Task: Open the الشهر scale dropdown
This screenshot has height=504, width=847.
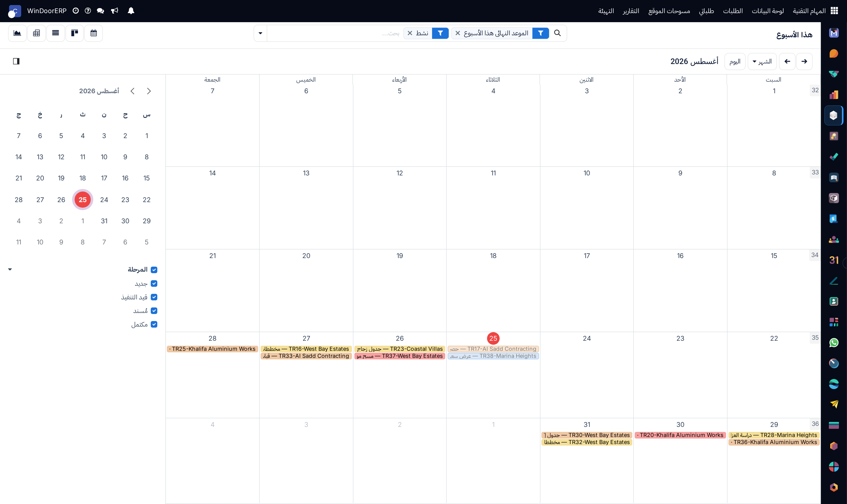Action: (762, 61)
